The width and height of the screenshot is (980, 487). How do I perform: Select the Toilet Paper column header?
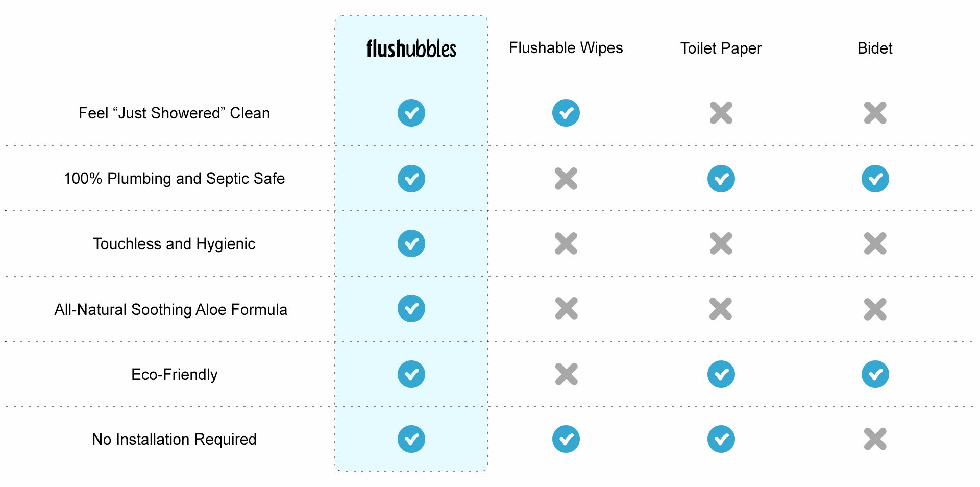point(721,48)
